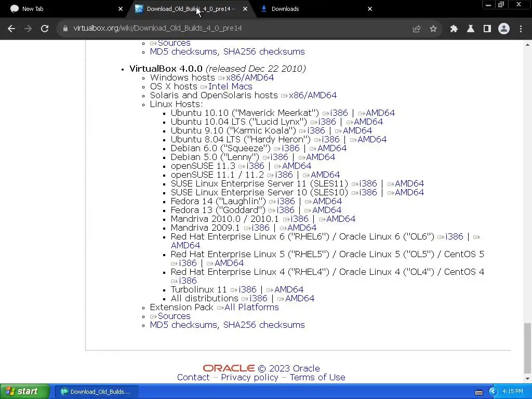
Task: Open 4.0.0 SHA256 checksums link at bottom
Action: pyautogui.click(x=264, y=325)
